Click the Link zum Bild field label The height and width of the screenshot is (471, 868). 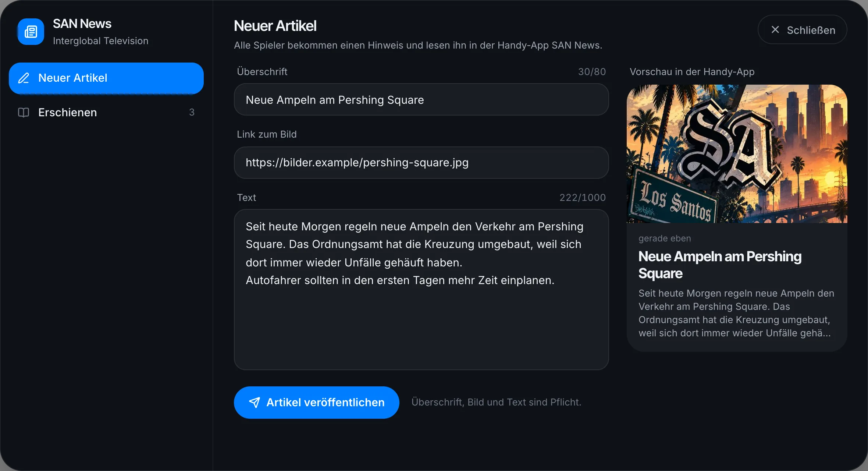267,134
